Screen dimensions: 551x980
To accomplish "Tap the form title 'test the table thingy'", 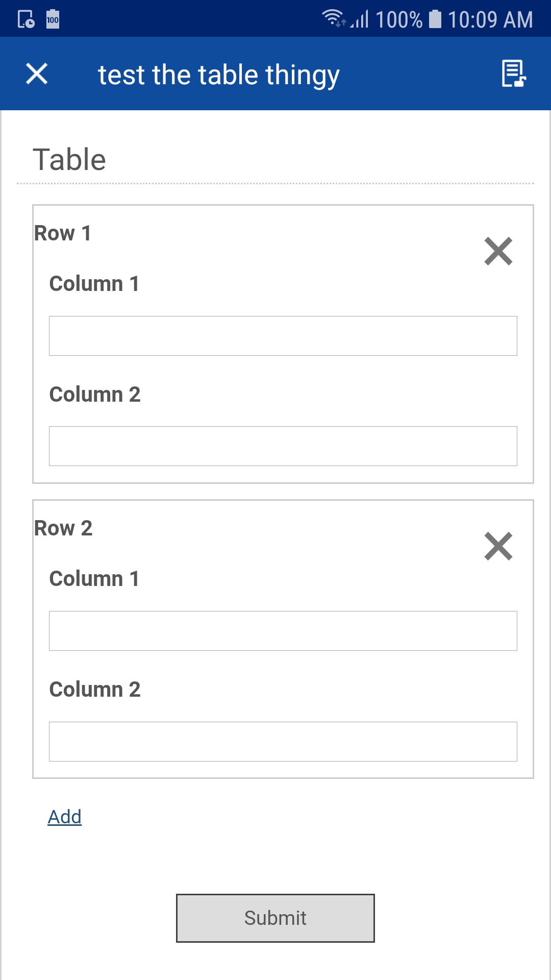I will (218, 75).
